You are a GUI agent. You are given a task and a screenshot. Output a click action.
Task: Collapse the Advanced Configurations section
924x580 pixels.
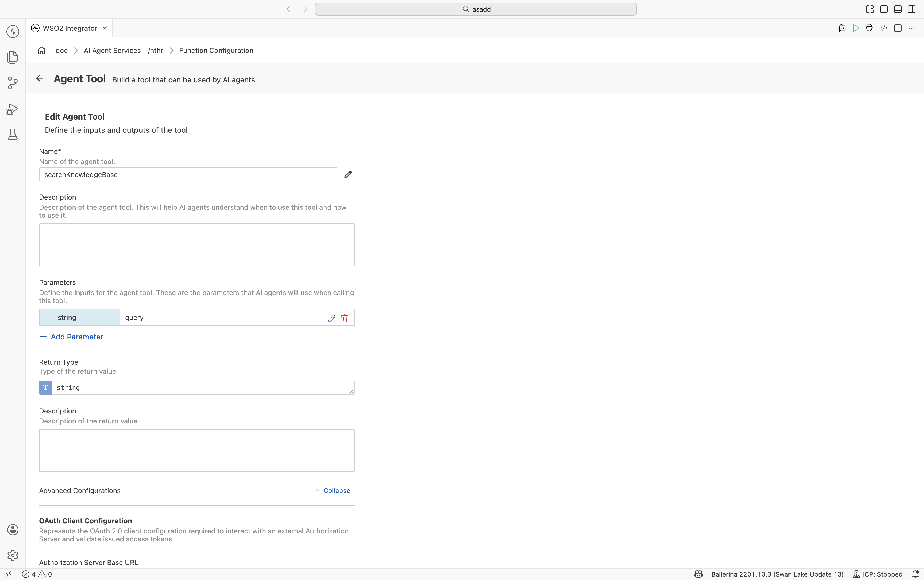click(x=332, y=491)
